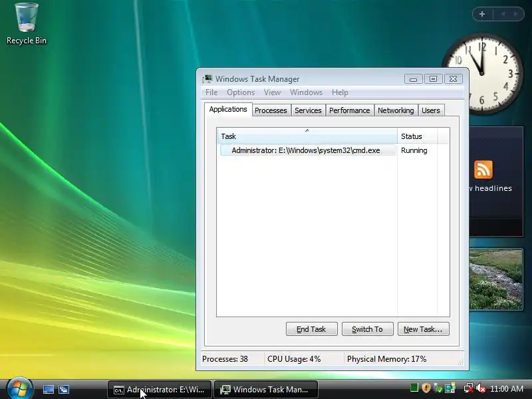532x399 pixels.
Task: Click Switch between windows quick launch icon
Action: [64, 389]
